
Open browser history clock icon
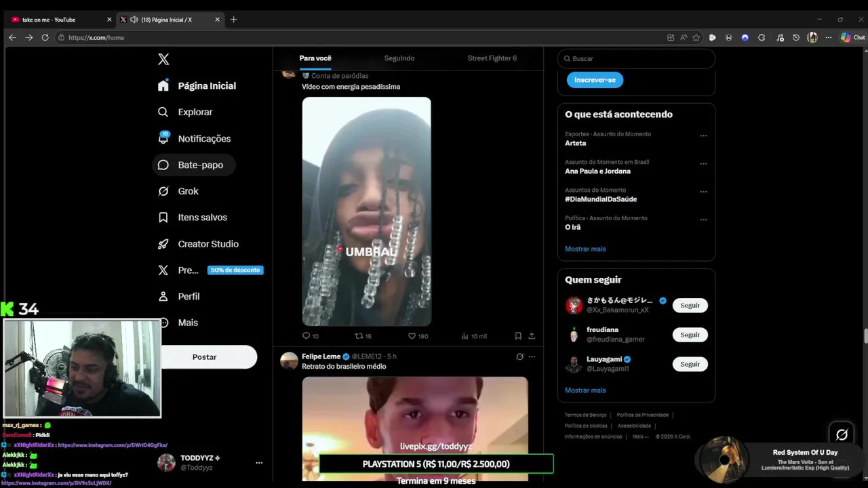click(x=796, y=37)
